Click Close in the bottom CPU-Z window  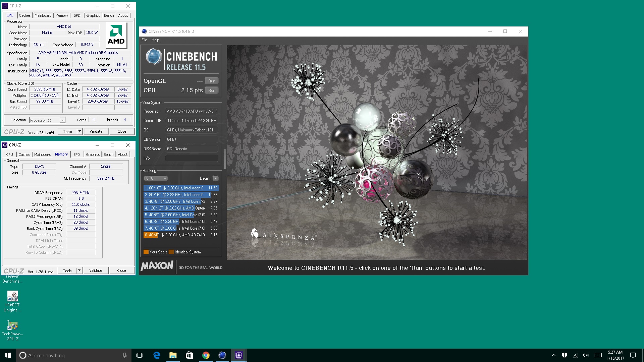(121, 270)
